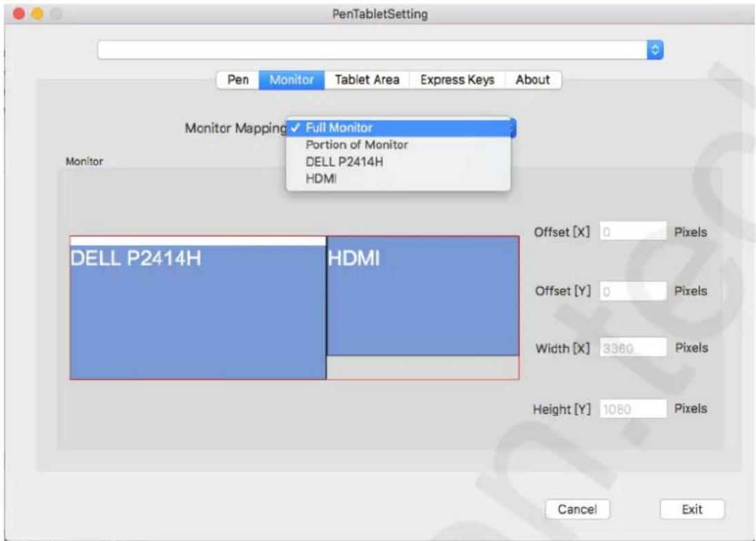Minimize window with yellow button

click(37, 14)
